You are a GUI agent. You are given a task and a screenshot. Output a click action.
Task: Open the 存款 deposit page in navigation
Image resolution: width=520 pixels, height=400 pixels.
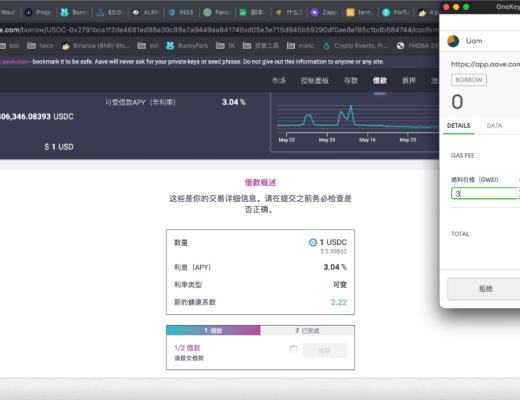351,80
